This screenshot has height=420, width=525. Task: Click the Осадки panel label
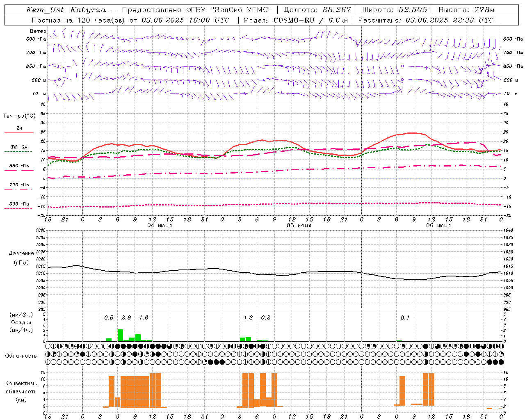point(21,322)
